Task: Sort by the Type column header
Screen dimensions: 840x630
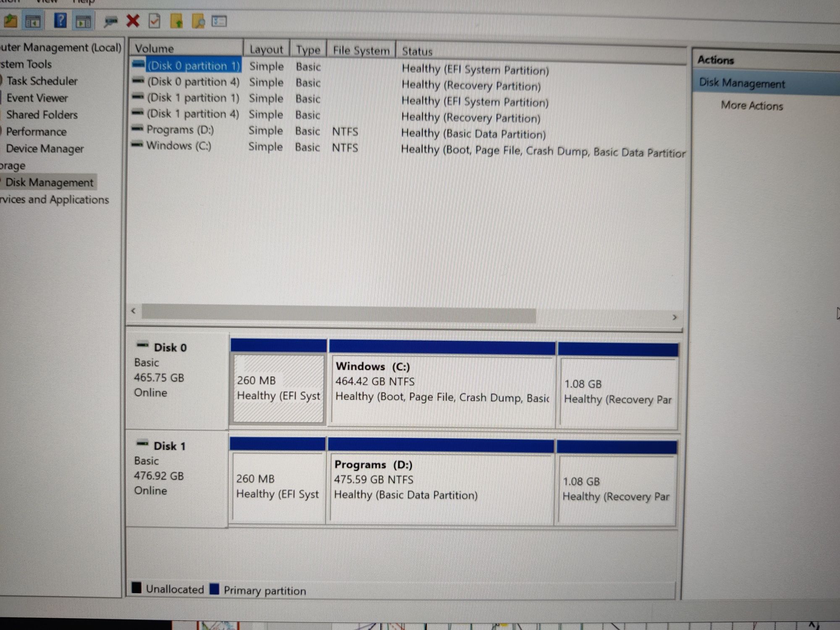Action: pos(308,50)
